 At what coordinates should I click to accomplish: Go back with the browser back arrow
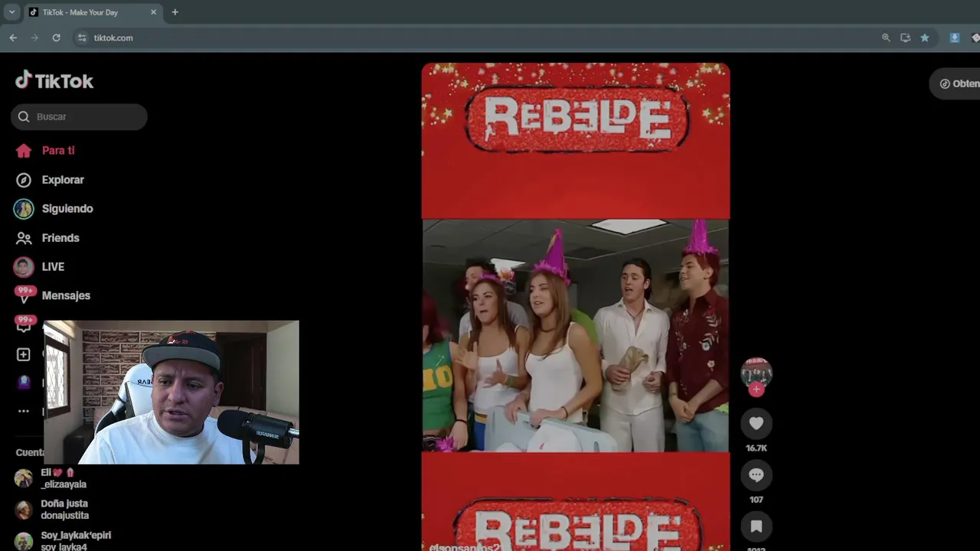click(13, 37)
